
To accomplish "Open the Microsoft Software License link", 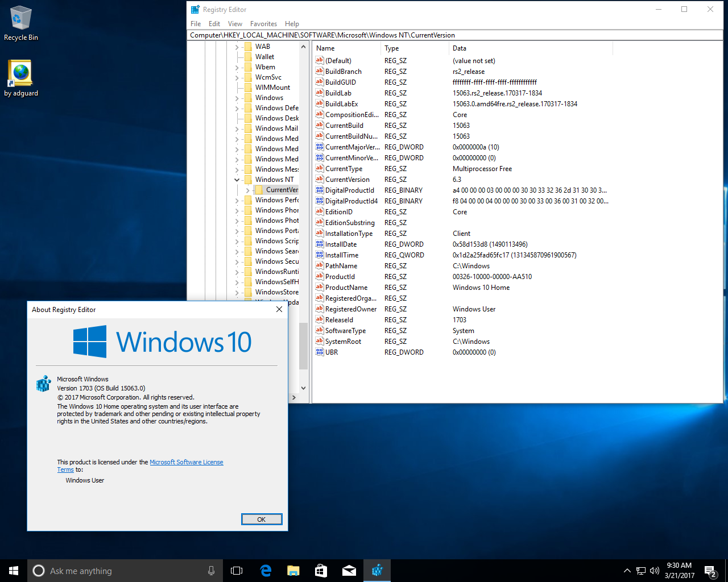I will (187, 462).
